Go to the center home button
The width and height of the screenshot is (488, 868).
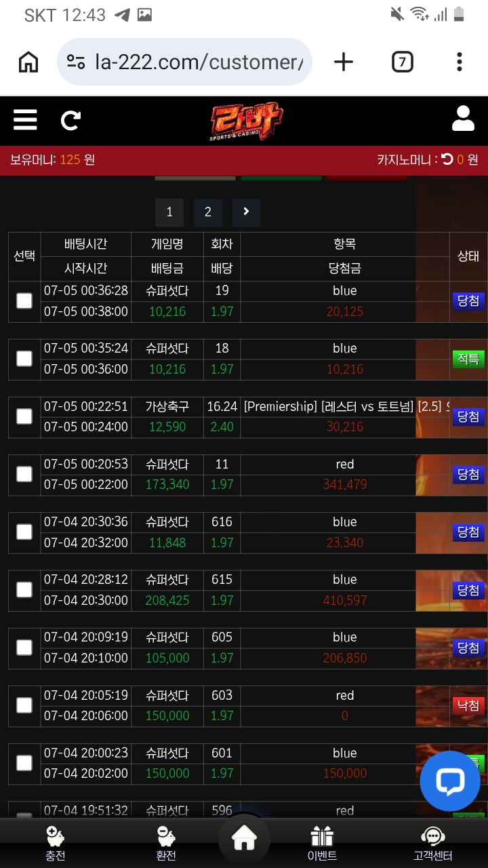(x=244, y=840)
